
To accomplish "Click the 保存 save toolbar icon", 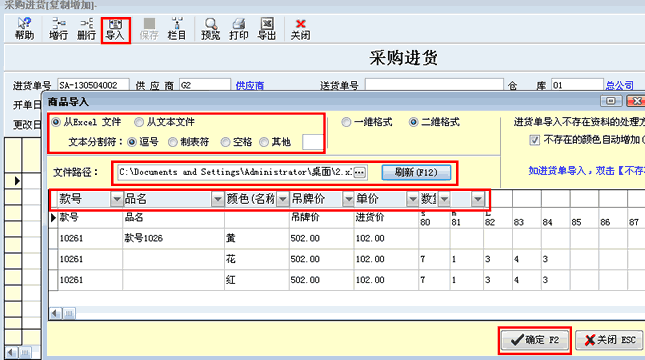I will tap(149, 29).
